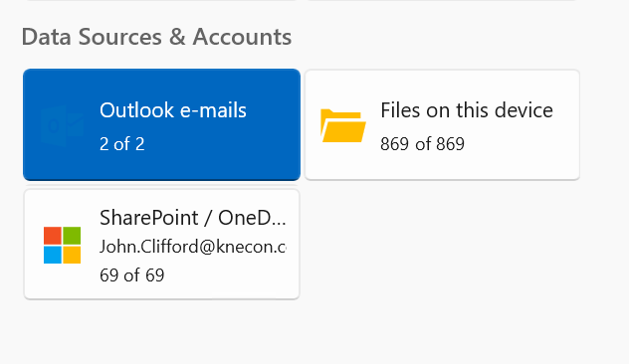Screen dimensions: 629x364
Task: Click the faint Outlook logo icon
Action: (x=62, y=125)
